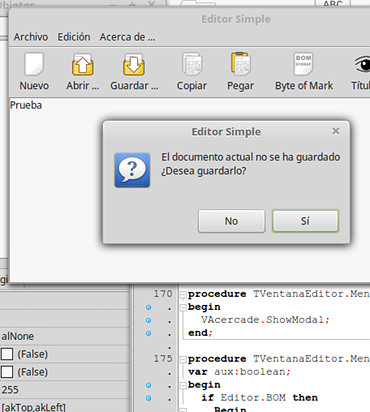Open a file with Abrir icon
The height and width of the screenshot is (412, 370).
pyautogui.click(x=83, y=64)
